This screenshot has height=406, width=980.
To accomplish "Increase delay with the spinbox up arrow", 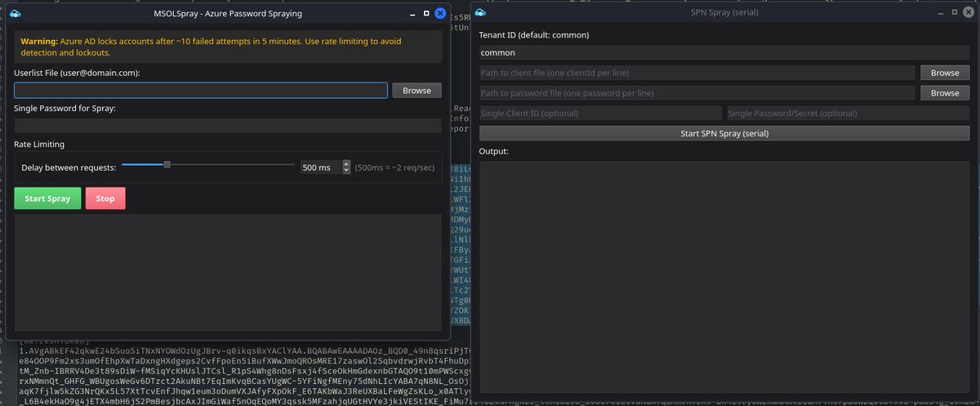I will coord(346,163).
